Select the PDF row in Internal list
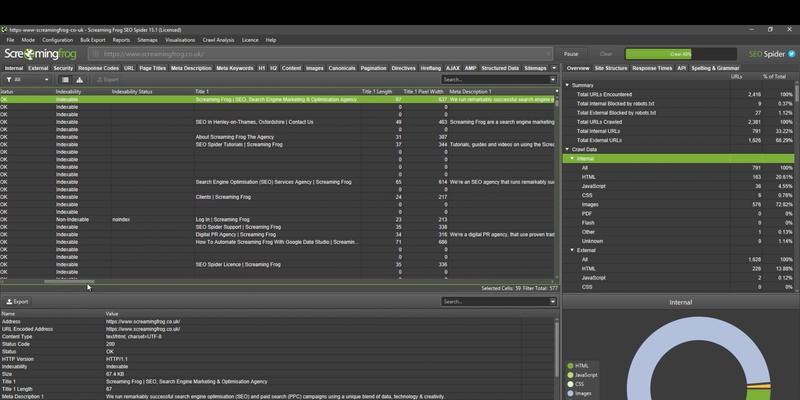800x400 pixels. pyautogui.click(x=679, y=214)
